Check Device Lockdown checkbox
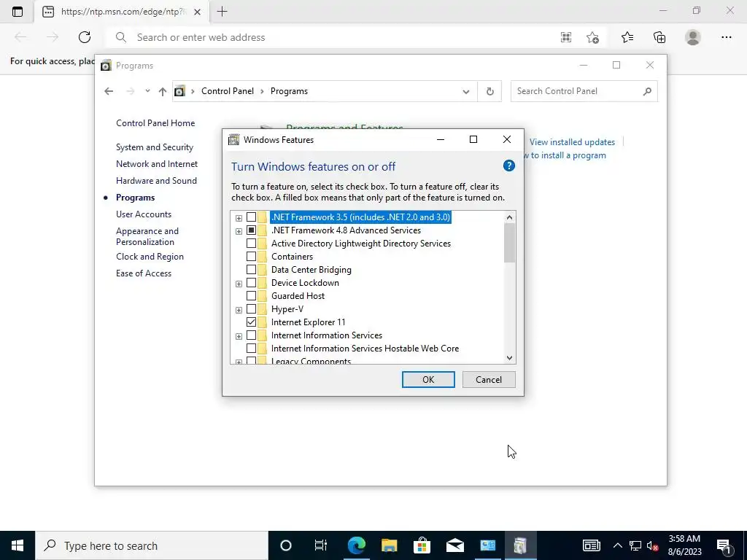This screenshot has height=560, width=747. (251, 283)
